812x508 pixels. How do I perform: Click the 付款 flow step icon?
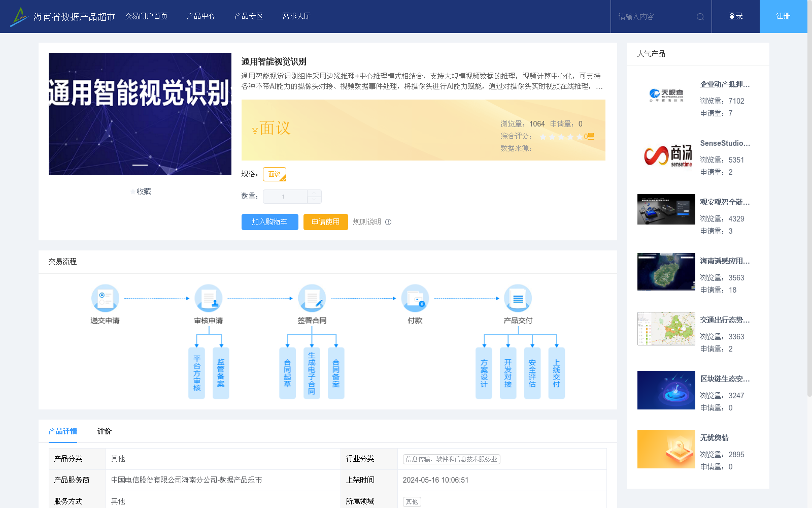click(415, 298)
